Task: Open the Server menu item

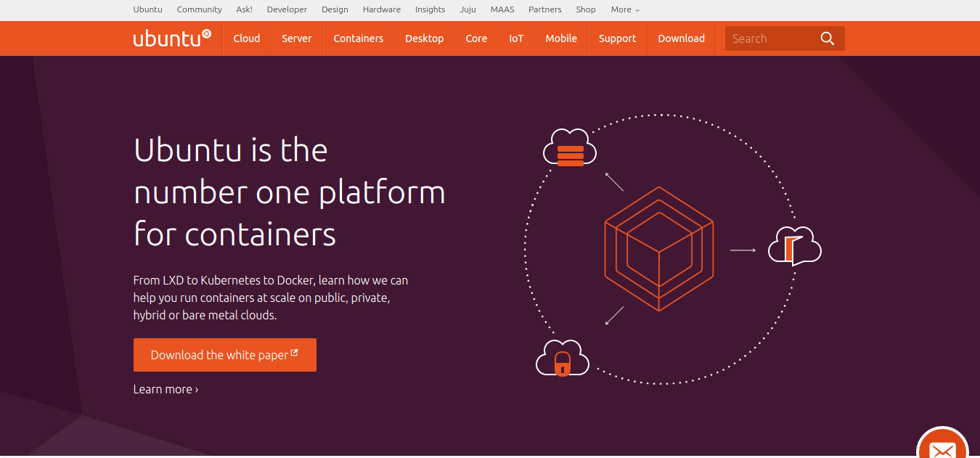Action: click(x=297, y=38)
